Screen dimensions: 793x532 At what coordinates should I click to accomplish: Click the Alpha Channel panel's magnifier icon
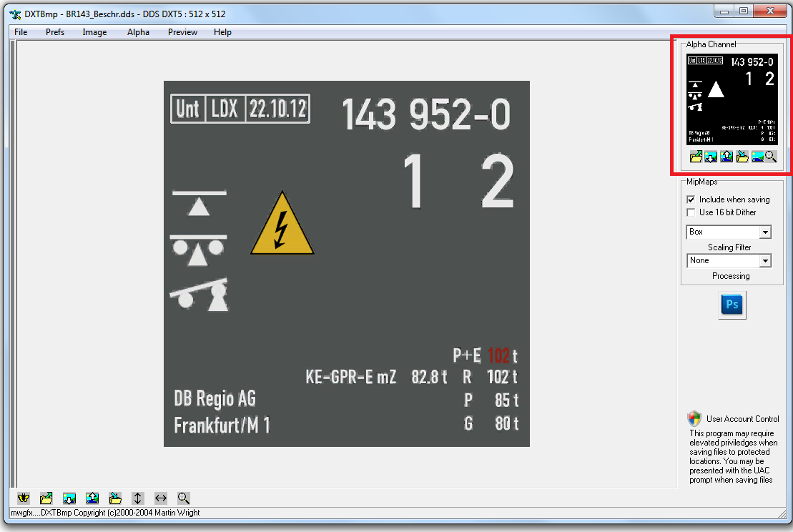click(x=770, y=157)
